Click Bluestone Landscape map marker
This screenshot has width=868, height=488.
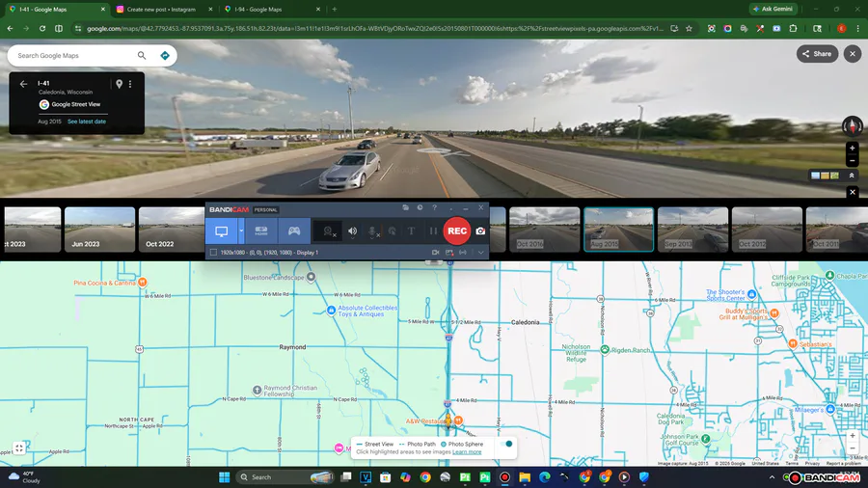pyautogui.click(x=312, y=277)
